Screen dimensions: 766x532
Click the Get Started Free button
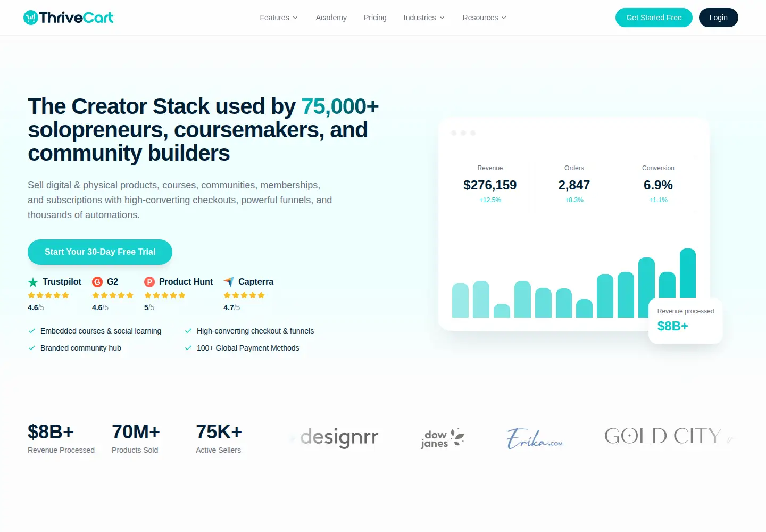click(654, 18)
